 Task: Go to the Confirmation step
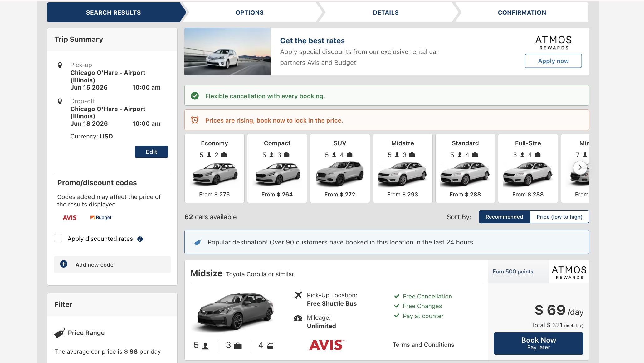(522, 12)
